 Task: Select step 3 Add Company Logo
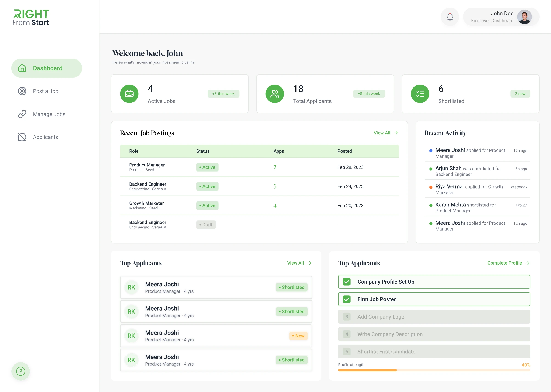tap(434, 317)
